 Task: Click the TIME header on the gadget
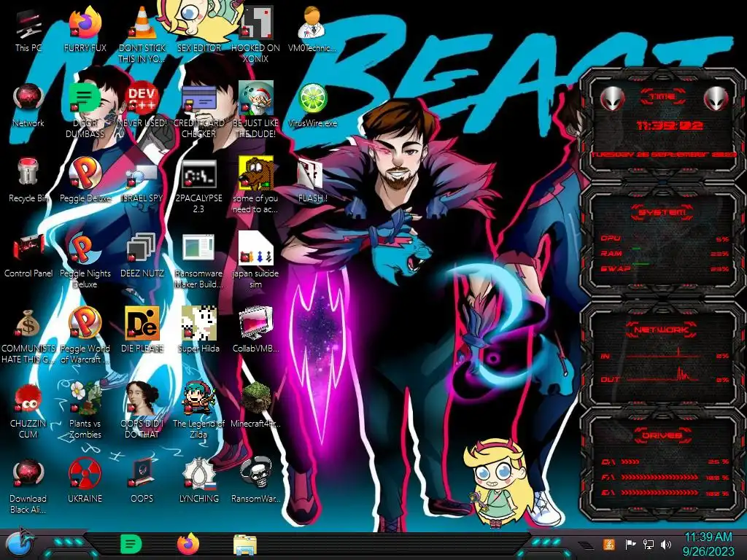662,97
